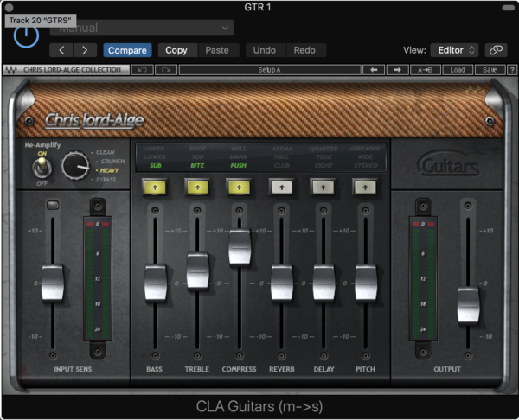Viewport: 519px width, 420px height.
Task: Click the DELAY mode arrow button
Action: coord(324,188)
